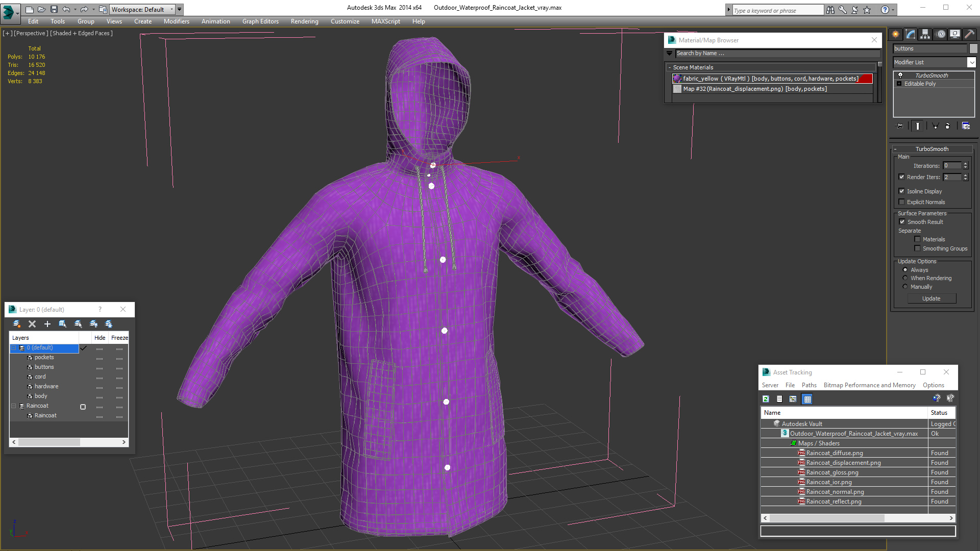The width and height of the screenshot is (980, 551).
Task: Toggle Render Iters checkbox
Action: click(x=901, y=177)
